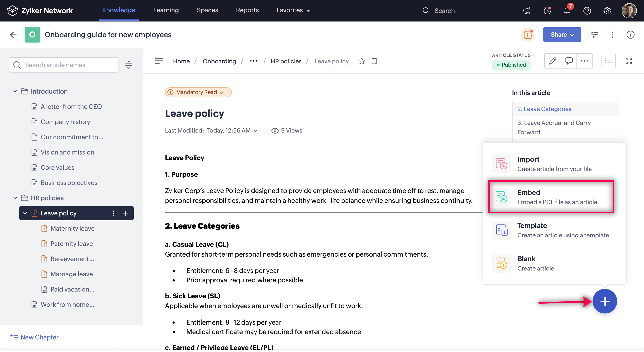This screenshot has width=644, height=352.
Task: Open the Maternity leave article
Action: 72,228
